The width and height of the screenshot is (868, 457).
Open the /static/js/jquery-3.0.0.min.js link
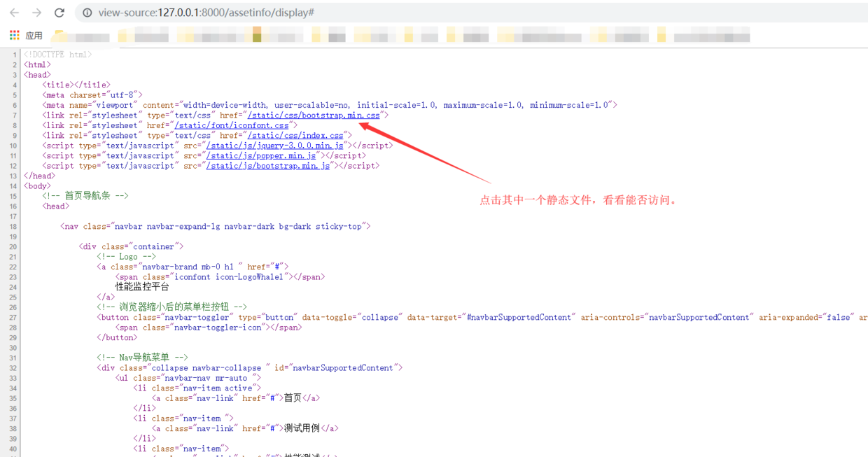pyautogui.click(x=275, y=146)
